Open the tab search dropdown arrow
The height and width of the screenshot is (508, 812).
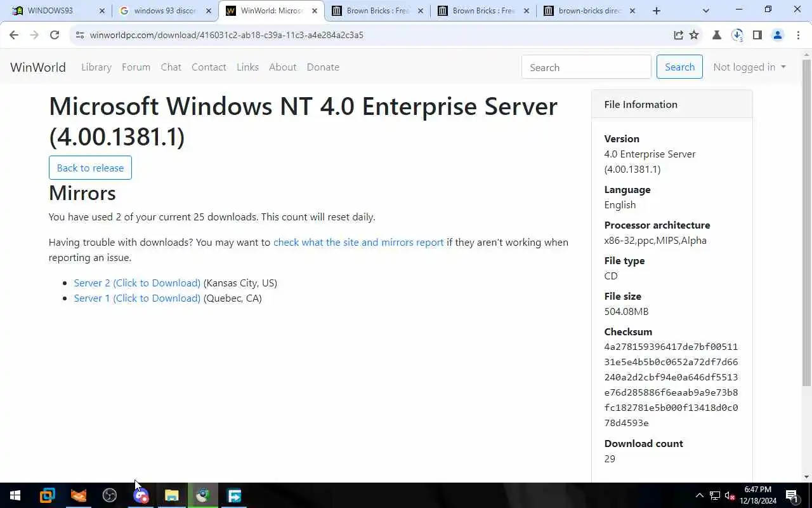coord(706,11)
